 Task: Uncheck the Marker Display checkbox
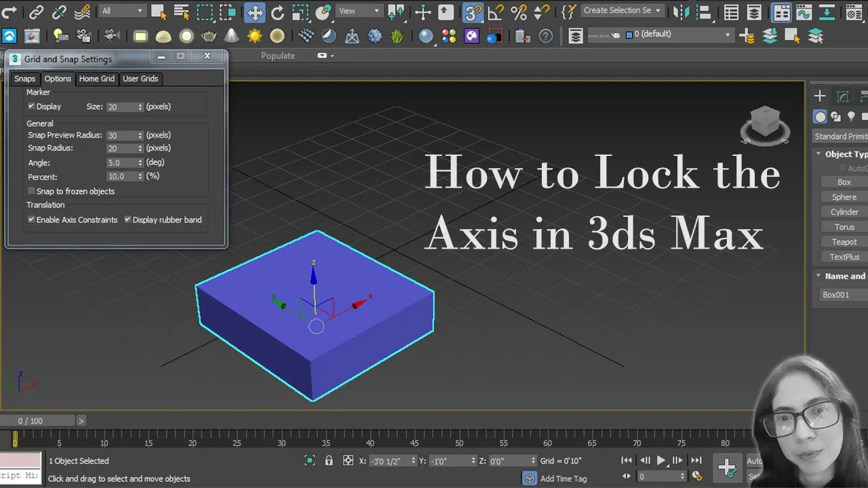[31, 106]
